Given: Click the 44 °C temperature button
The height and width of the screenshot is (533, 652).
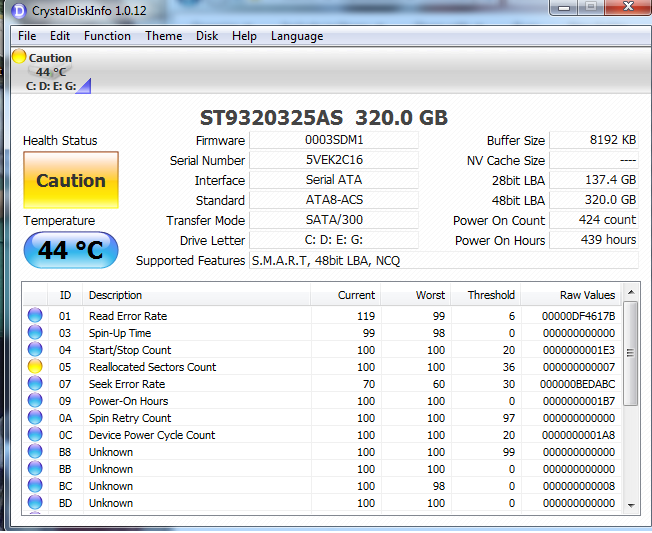Looking at the screenshot, I should click(71, 250).
